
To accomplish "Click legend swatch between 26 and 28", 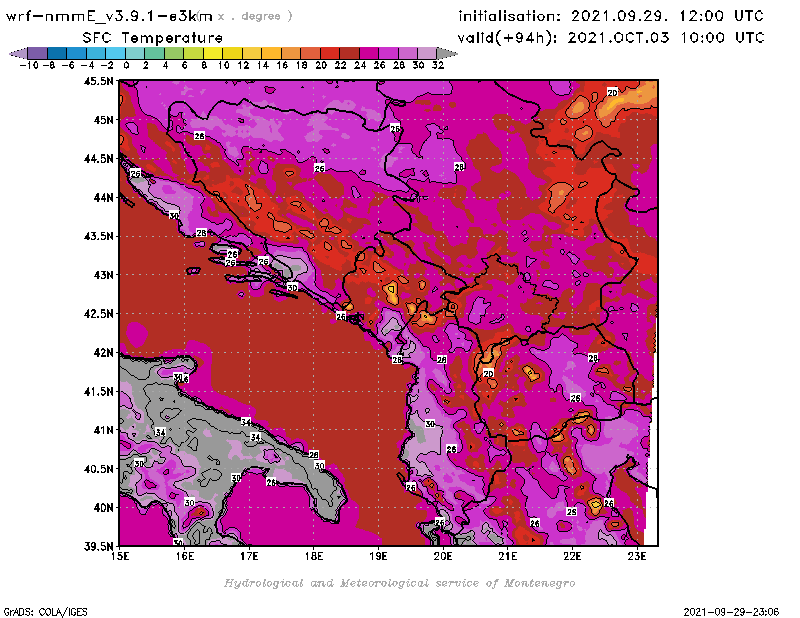I will [388, 53].
